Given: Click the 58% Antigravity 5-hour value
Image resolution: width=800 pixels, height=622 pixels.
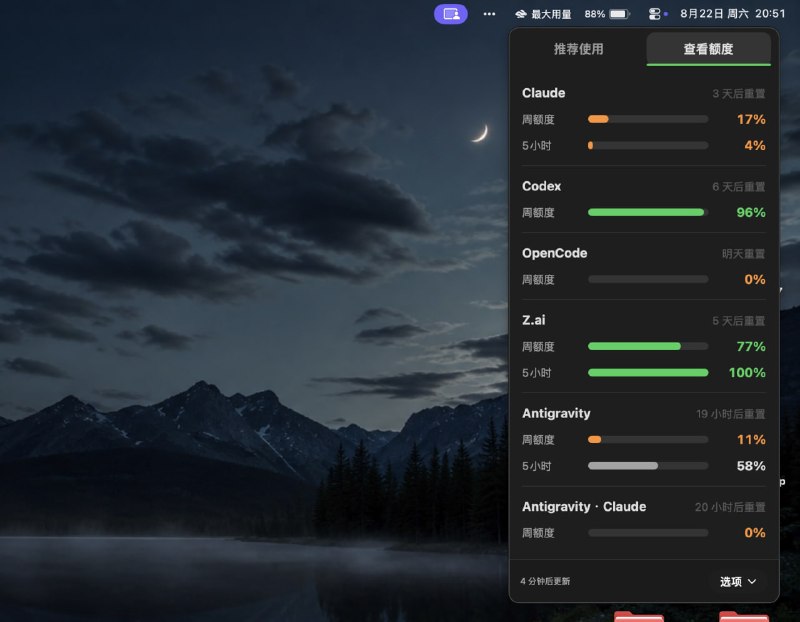Looking at the screenshot, I should pyautogui.click(x=751, y=466).
